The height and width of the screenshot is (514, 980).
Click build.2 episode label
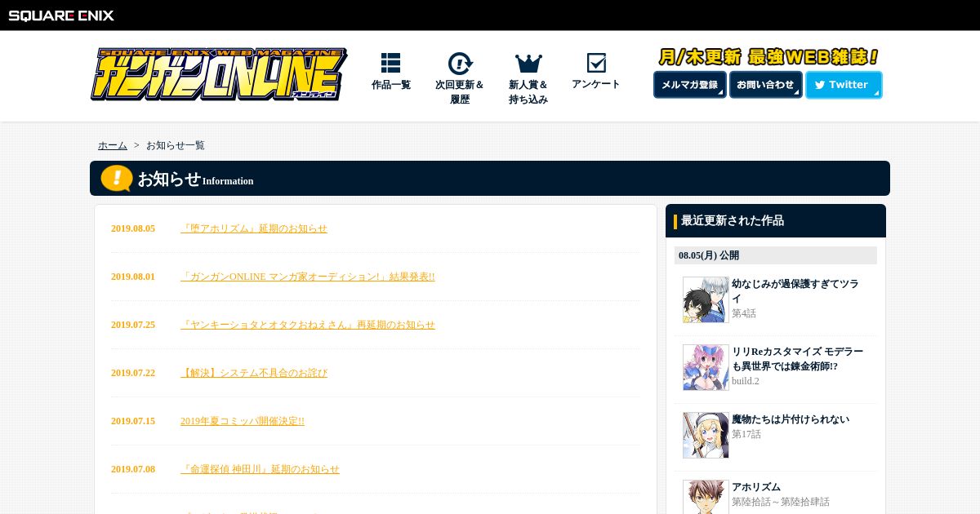[x=746, y=381]
